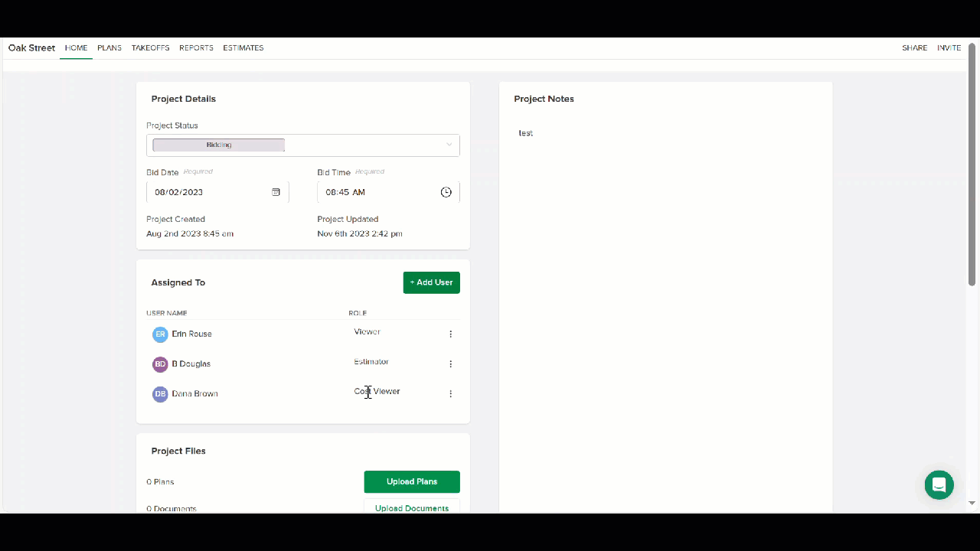The image size is (980, 551).
Task: Change Dana Brown's Cost Viewer role
Action: (377, 391)
